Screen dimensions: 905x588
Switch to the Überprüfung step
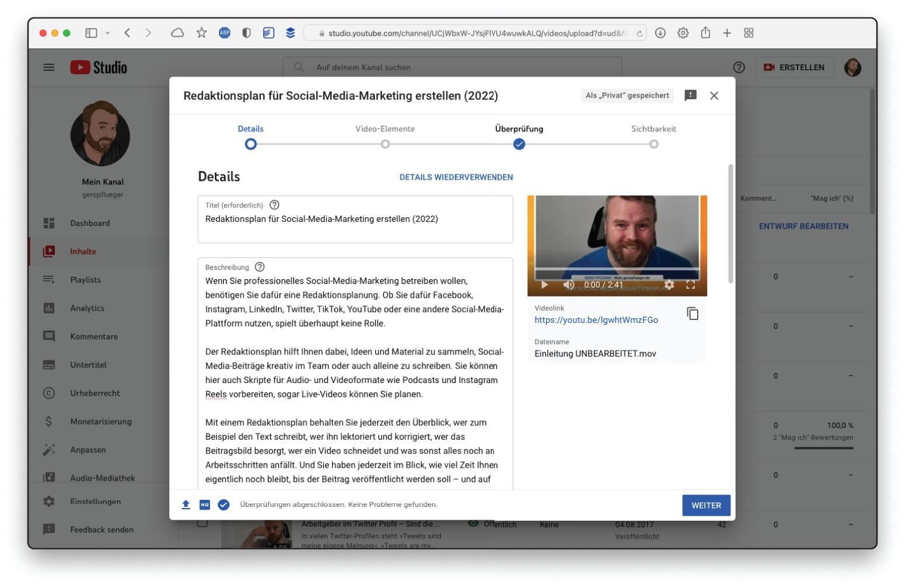pos(519,137)
